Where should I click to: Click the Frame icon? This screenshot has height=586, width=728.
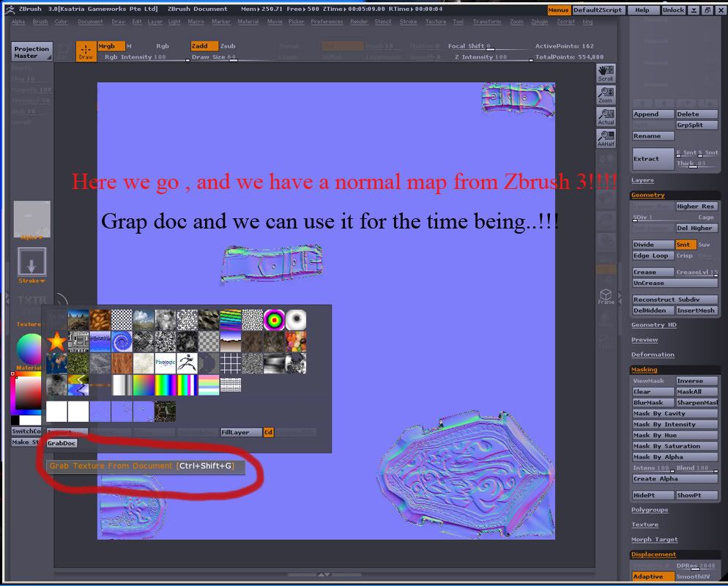tap(606, 296)
